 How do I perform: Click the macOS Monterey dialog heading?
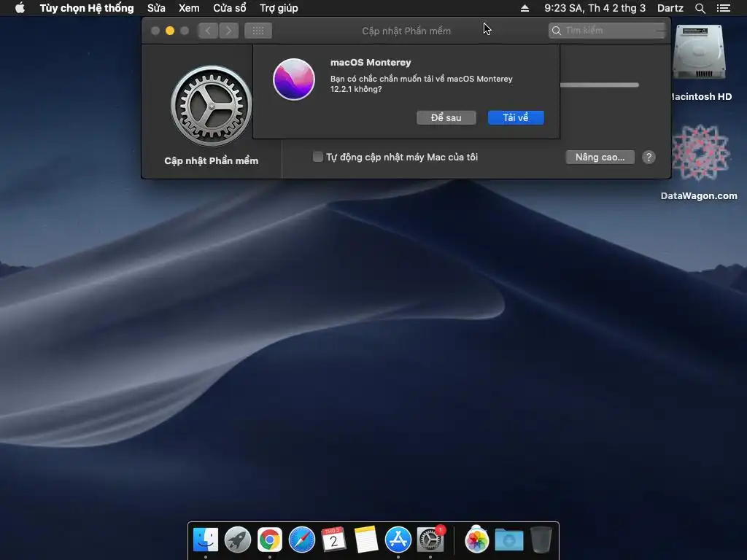371,63
